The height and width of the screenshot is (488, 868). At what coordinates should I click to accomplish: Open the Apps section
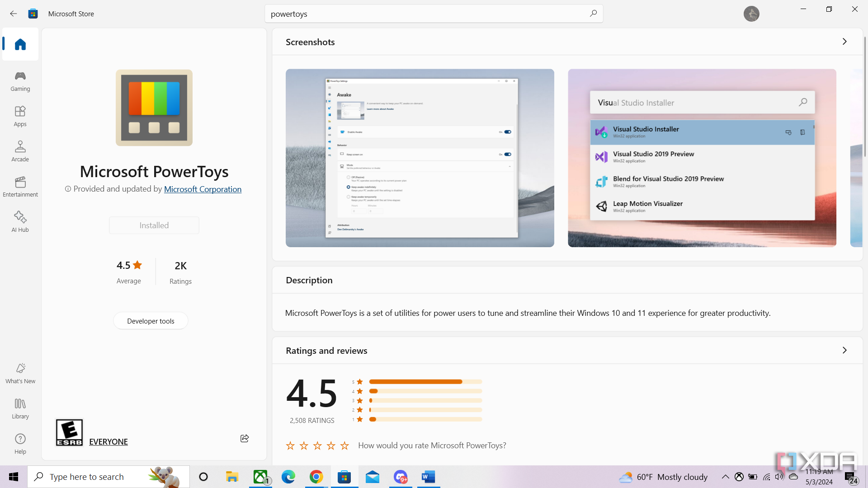(20, 116)
